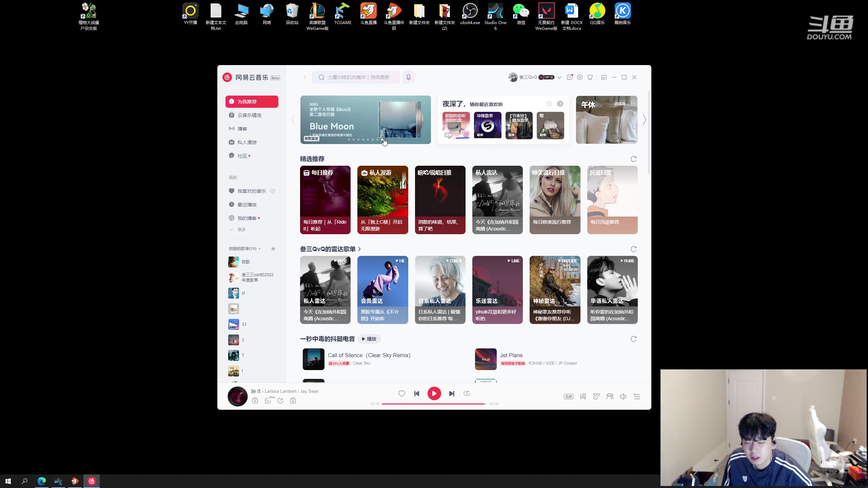Click the volume speaker icon
The width and height of the screenshot is (868, 488).
coord(623,396)
